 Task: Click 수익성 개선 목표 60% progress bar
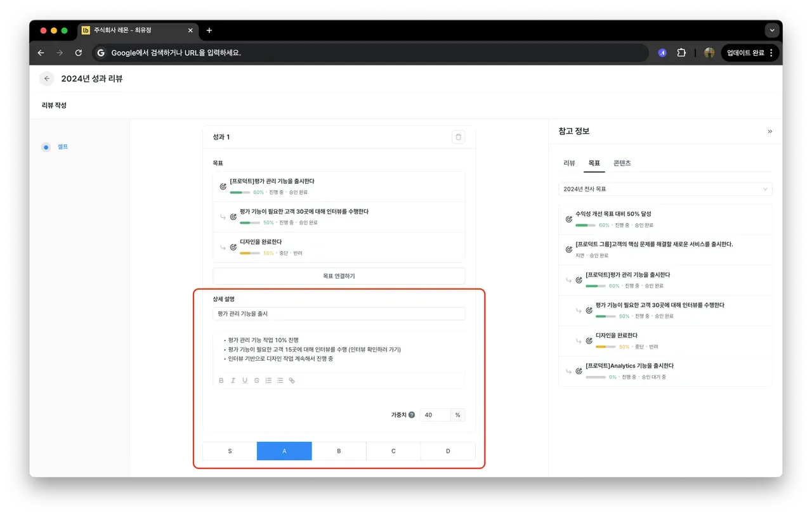[x=585, y=225]
